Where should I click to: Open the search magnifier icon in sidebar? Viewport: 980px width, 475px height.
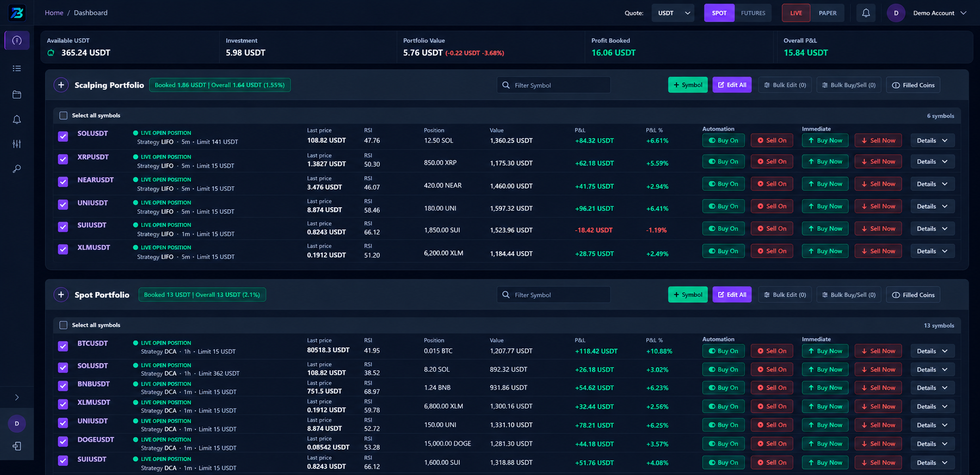(x=17, y=169)
